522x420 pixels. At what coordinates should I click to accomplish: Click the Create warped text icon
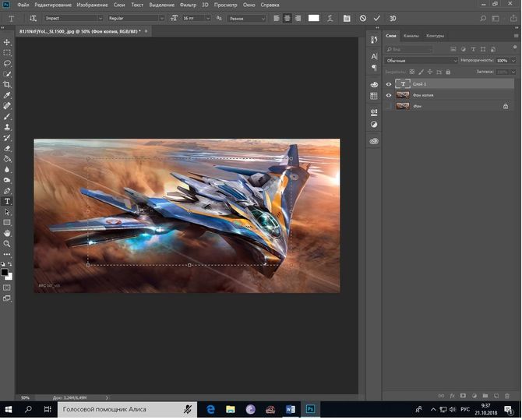(x=330, y=19)
